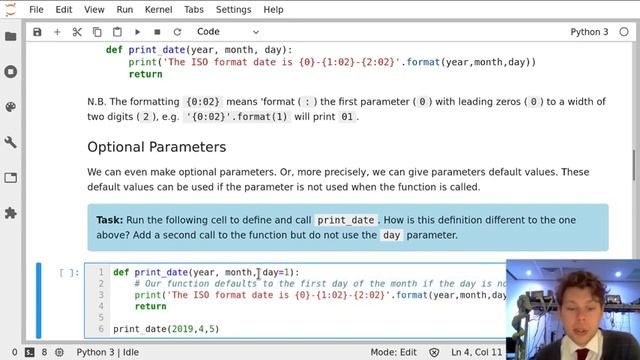Screen dimensions: 640x360
Task: Open the command palette sidebar icon
Action: tap(11, 107)
